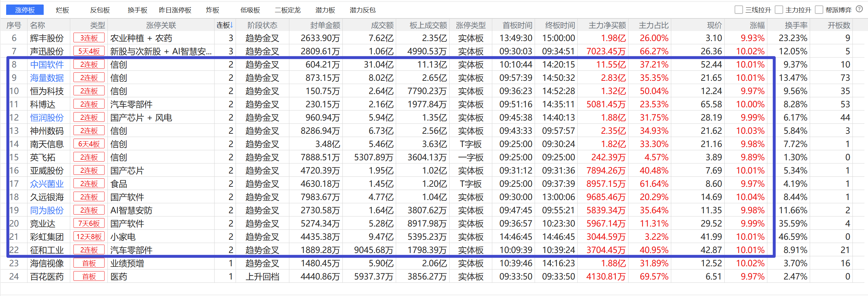
Task: Select the 英飞拓 stock name
Action: click(42, 157)
